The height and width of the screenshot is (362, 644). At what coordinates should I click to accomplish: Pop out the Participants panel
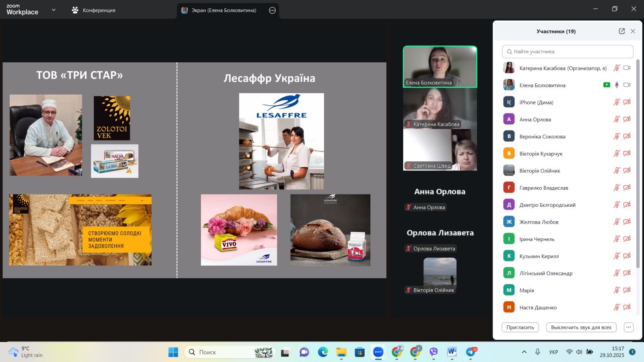click(x=621, y=31)
